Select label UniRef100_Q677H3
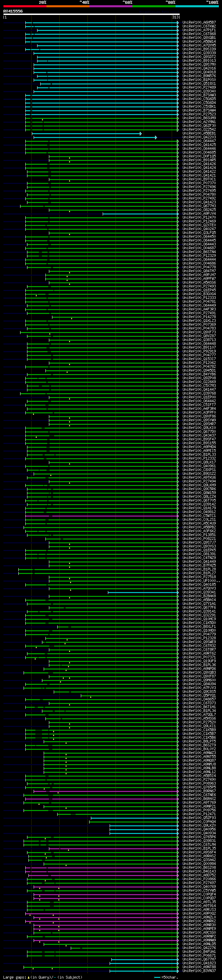This screenshot has width=222, height=980. [x=199, y=206]
